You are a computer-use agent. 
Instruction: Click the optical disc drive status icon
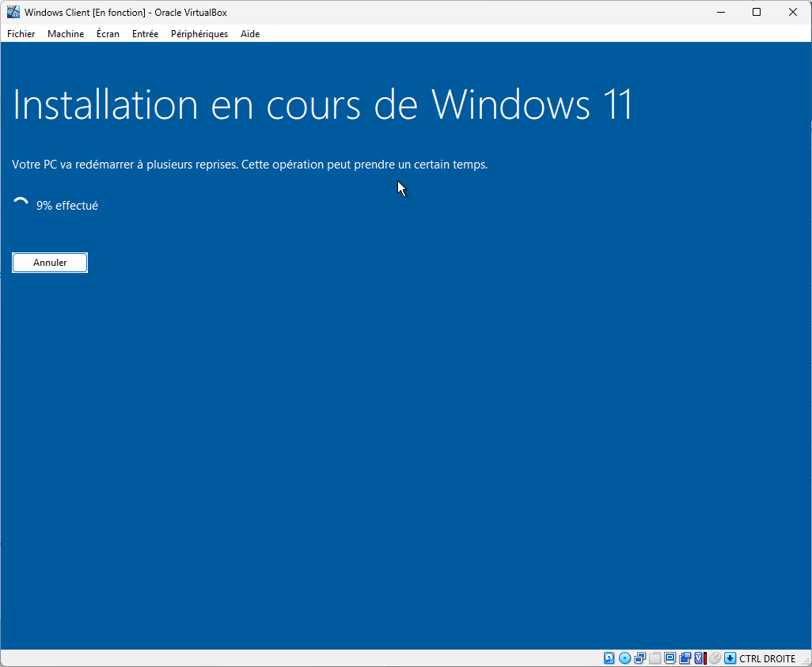[x=624, y=658]
